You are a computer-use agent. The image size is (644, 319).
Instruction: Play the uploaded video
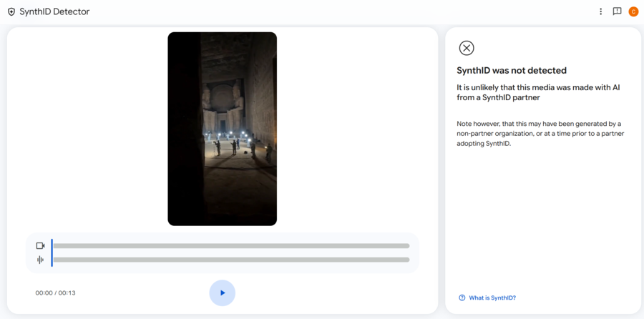tap(223, 293)
